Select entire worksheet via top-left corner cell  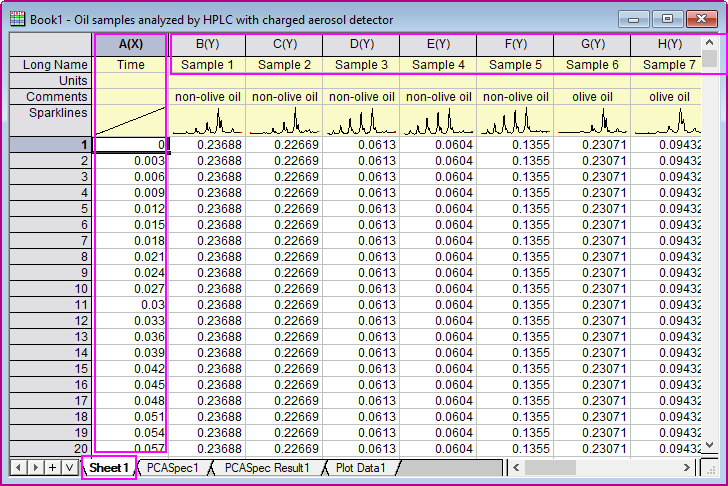51,45
